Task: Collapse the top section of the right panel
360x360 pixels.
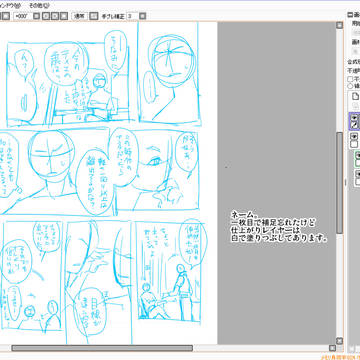Action: (350, 15)
